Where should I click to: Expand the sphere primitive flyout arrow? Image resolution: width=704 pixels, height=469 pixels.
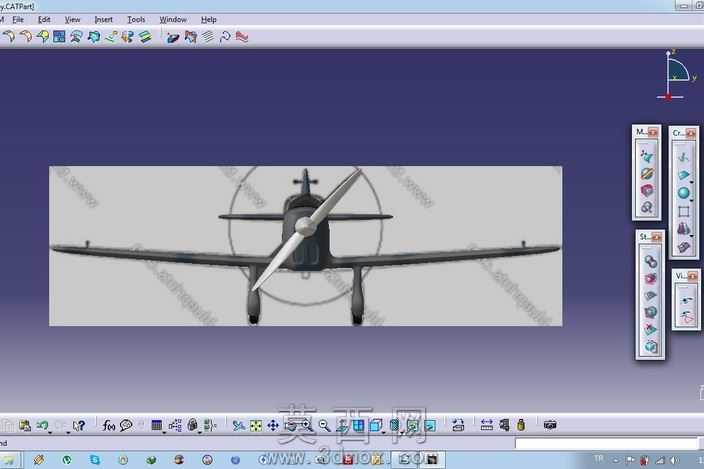691,200
